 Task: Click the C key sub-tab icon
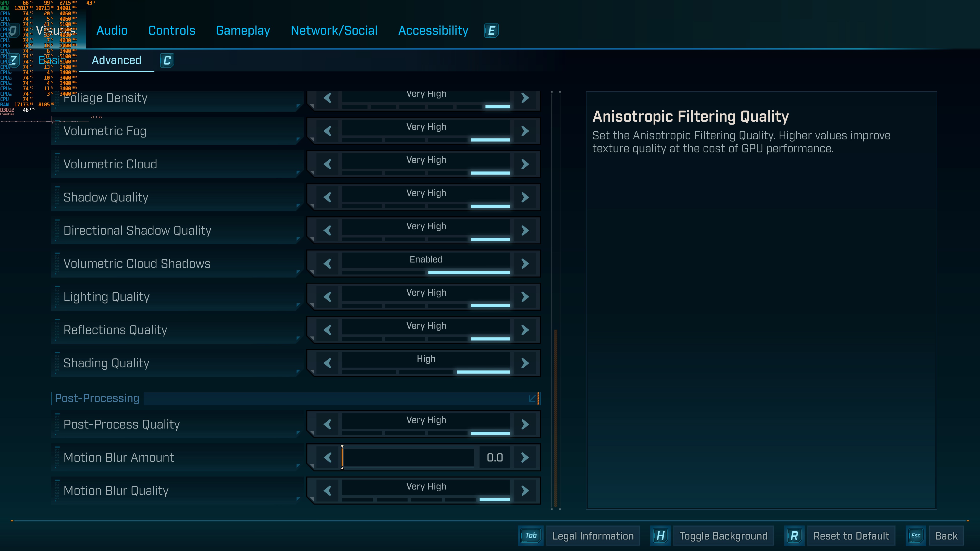(167, 60)
